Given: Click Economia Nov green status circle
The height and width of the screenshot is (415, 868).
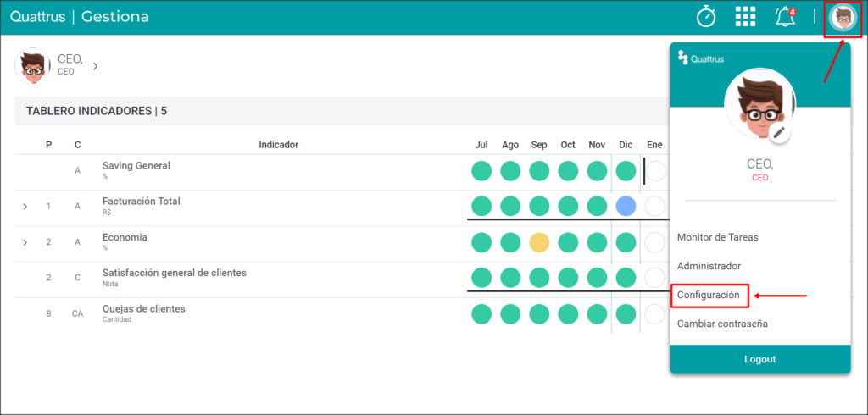Looking at the screenshot, I should pyautogui.click(x=597, y=242).
